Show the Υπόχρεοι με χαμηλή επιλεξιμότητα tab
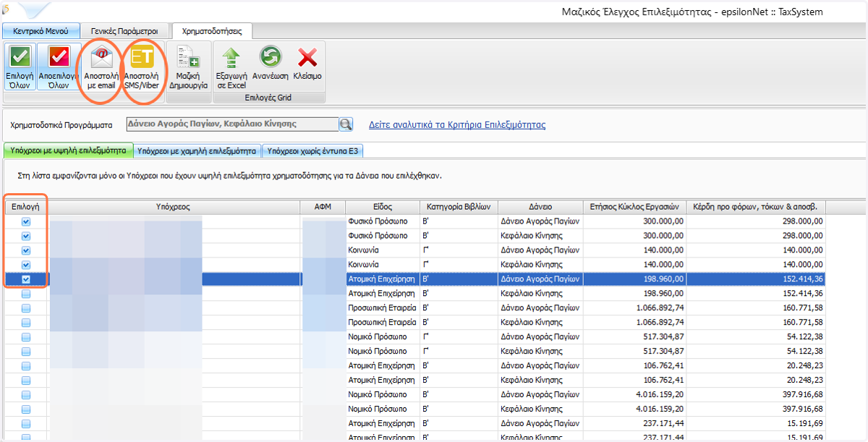Screen dimensions: 868x442 [x=197, y=151]
